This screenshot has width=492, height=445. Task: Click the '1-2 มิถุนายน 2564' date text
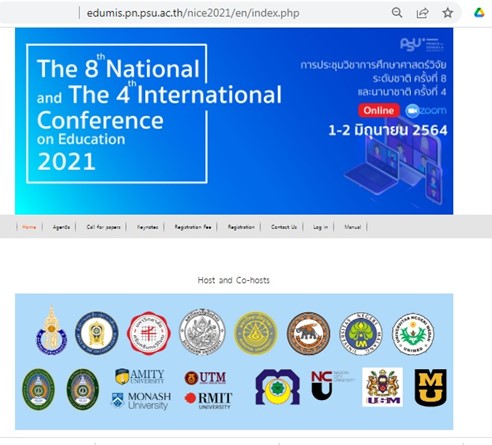(x=388, y=130)
